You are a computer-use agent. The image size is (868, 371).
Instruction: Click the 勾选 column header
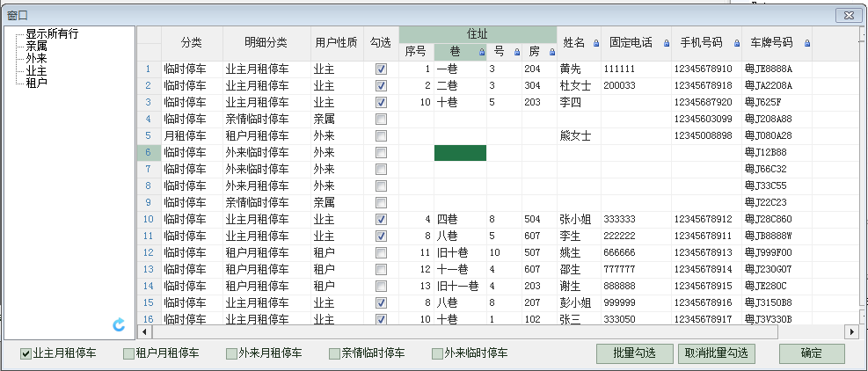(x=381, y=43)
